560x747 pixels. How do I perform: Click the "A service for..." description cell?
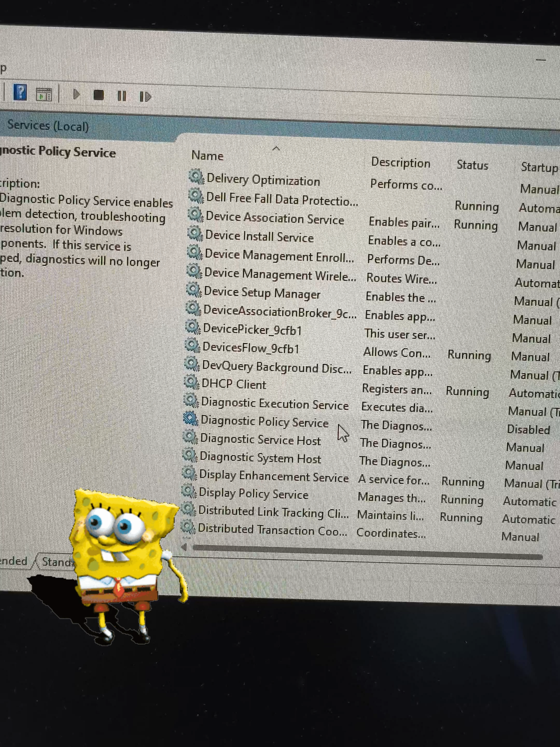tap(394, 480)
